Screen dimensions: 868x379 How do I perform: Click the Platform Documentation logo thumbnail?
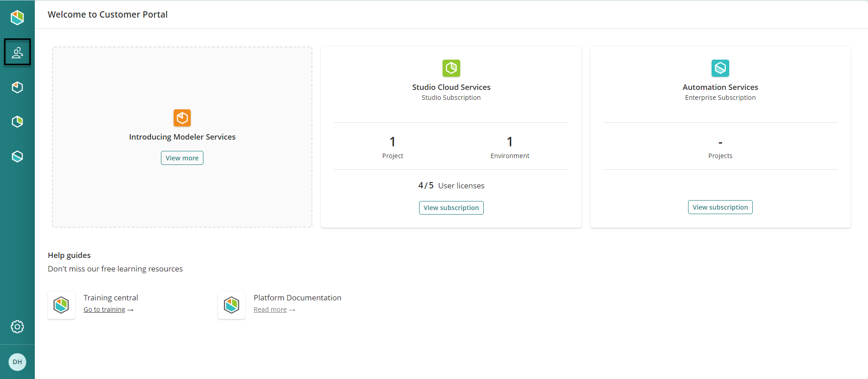click(231, 305)
